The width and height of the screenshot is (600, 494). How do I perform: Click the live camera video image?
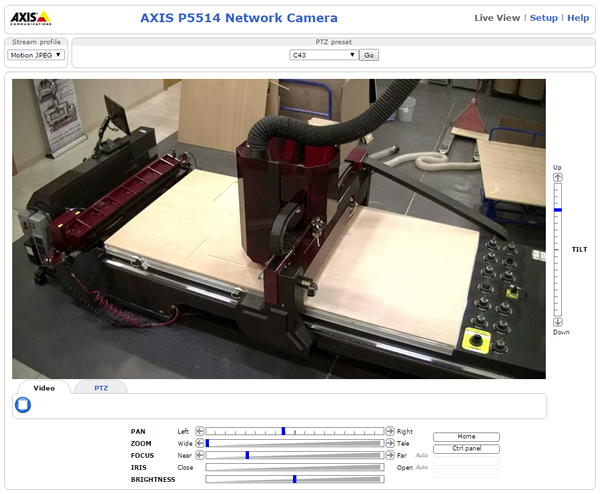(279, 229)
